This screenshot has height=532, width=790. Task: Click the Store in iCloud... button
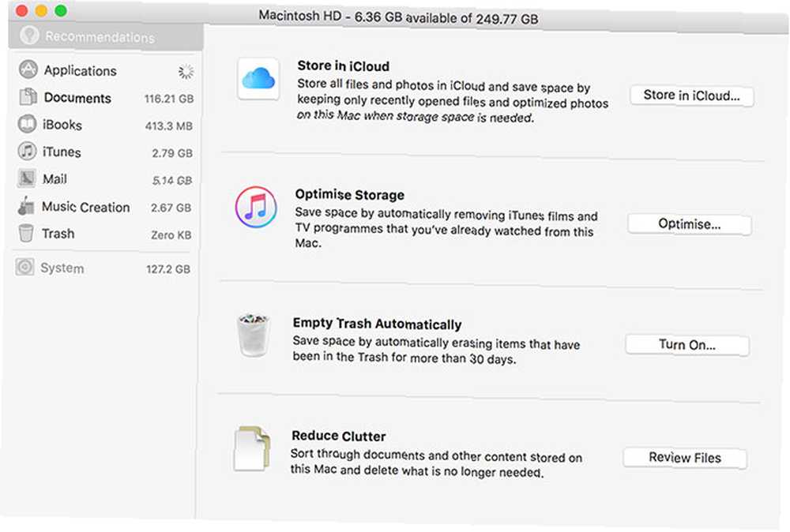[x=692, y=96]
